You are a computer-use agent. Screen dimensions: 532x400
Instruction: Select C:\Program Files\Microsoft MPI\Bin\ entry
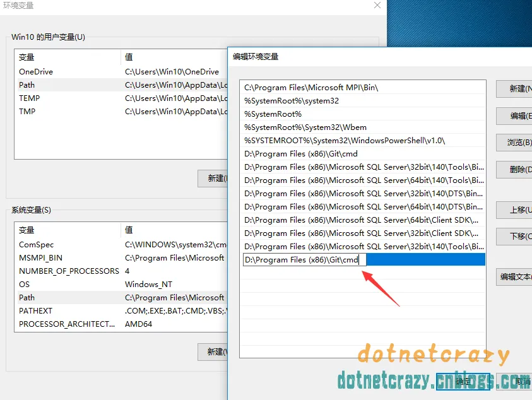click(363, 88)
